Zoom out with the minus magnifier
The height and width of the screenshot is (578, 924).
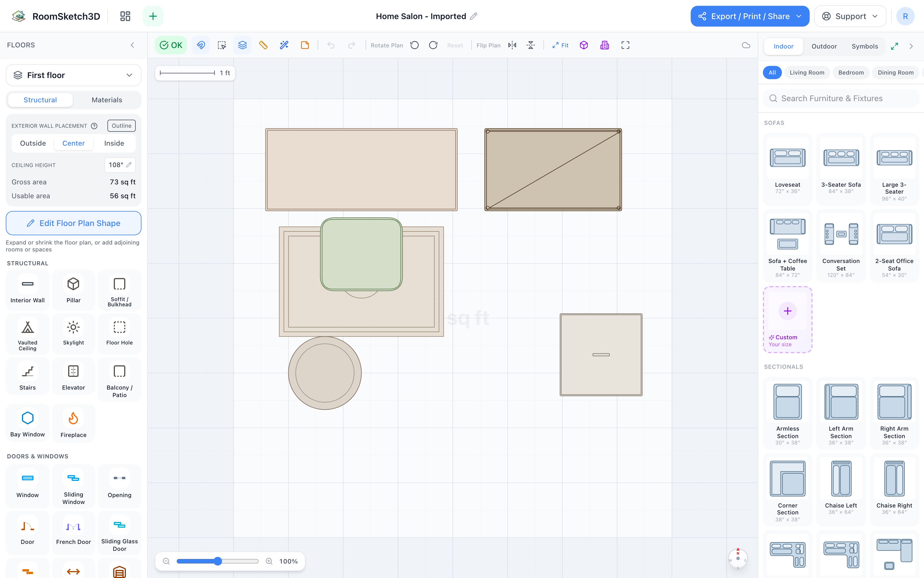point(166,561)
